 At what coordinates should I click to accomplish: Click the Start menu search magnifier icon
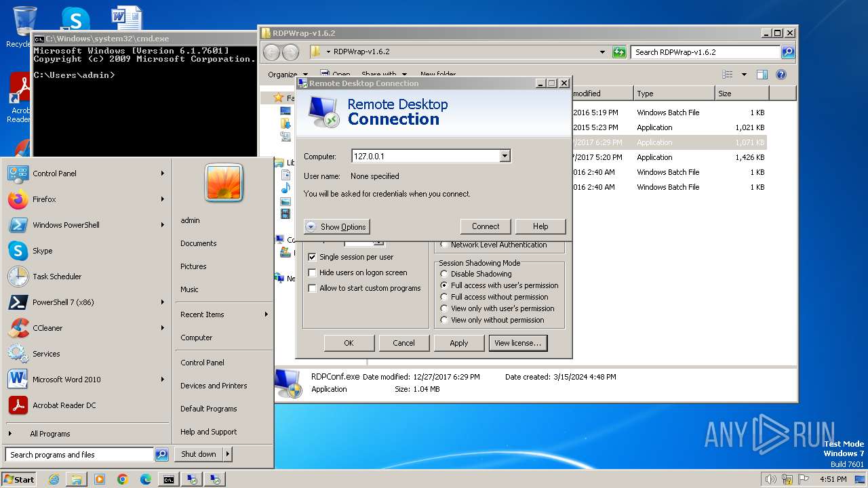click(161, 455)
